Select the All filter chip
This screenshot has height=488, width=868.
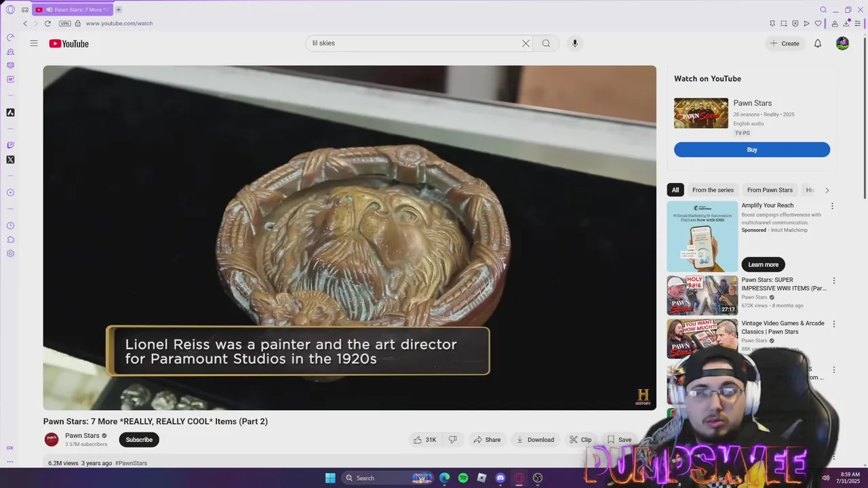(x=675, y=190)
